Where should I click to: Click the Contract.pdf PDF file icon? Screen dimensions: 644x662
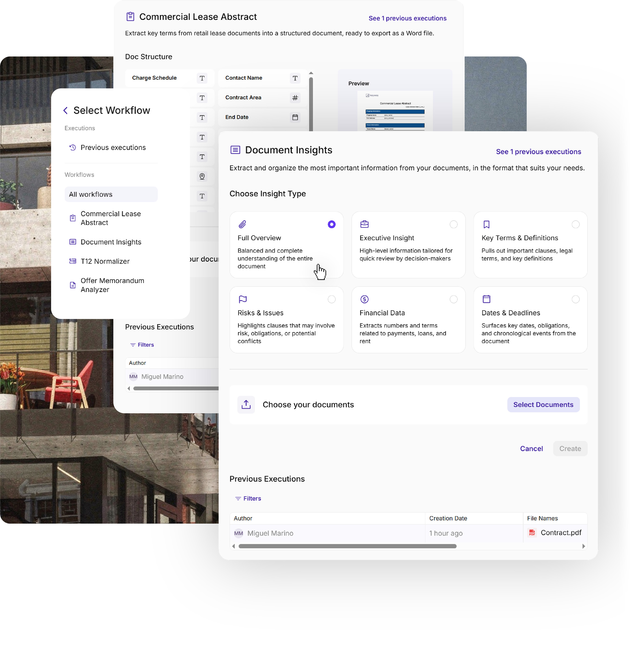click(x=532, y=533)
